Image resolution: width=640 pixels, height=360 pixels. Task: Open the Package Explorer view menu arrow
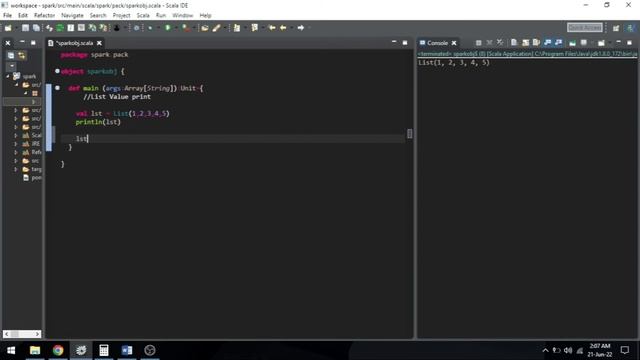11,66
